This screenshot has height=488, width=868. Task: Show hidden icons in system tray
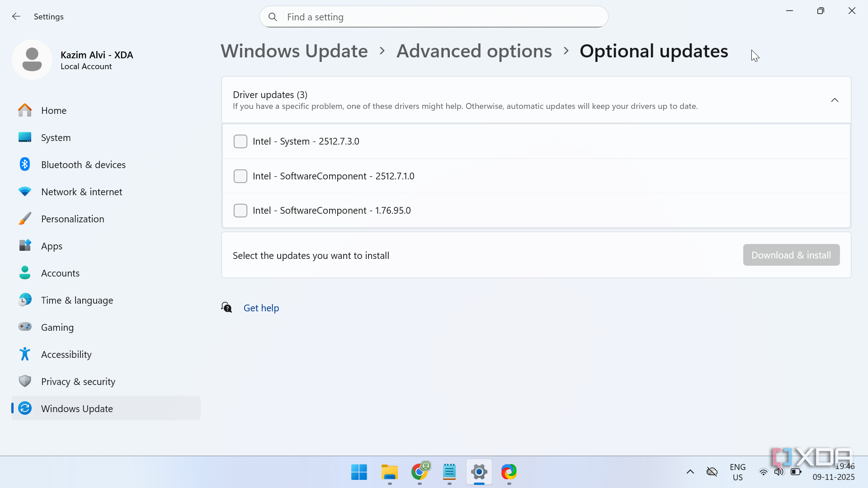[x=690, y=472]
